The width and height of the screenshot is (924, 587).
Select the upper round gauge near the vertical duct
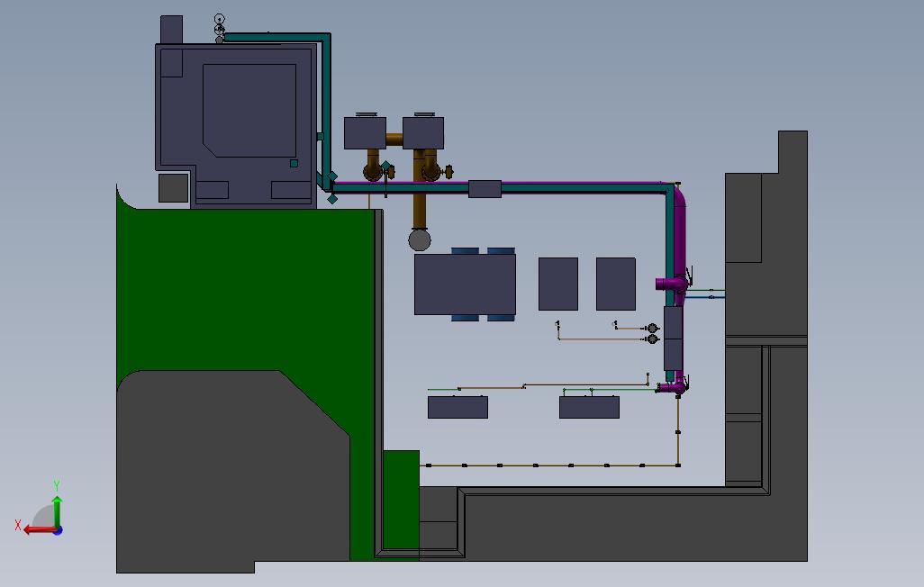(x=652, y=329)
